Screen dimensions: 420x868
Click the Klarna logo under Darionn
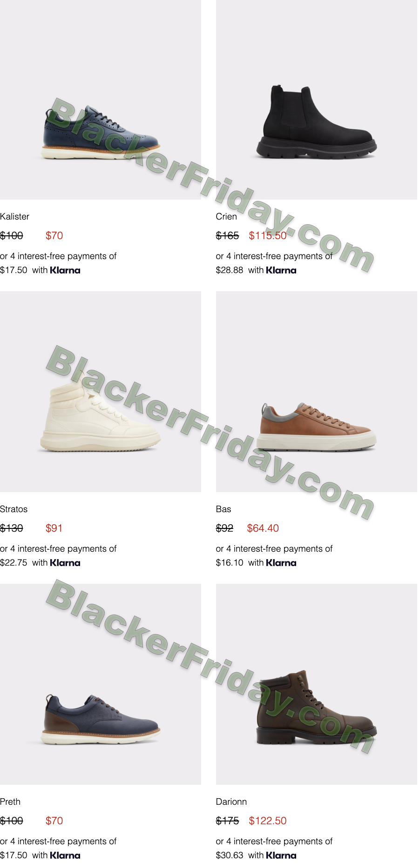pyautogui.click(x=281, y=855)
